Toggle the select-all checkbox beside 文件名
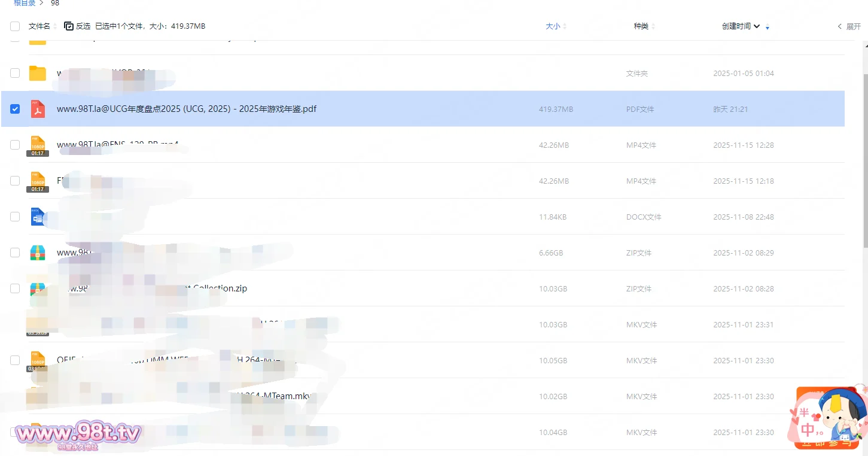Image resolution: width=868 pixels, height=456 pixels. 15,26
